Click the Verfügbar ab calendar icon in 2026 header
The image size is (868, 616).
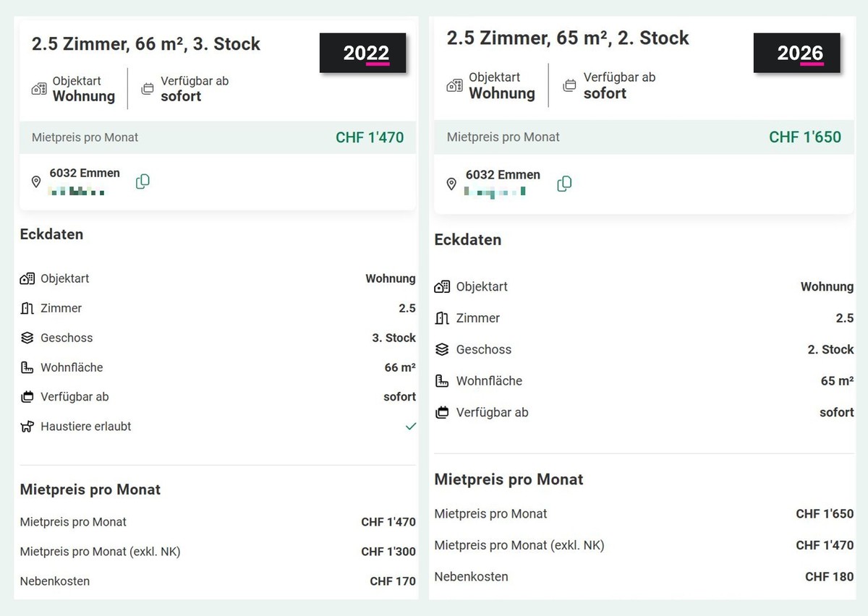tap(570, 85)
